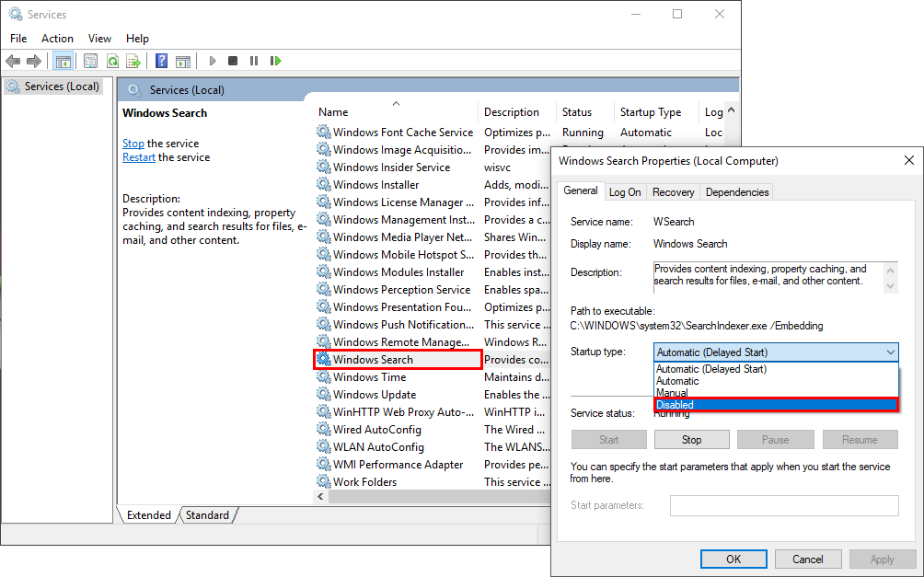The height and width of the screenshot is (577, 924).
Task: Select the Windows License Manager service name
Action: (x=403, y=202)
